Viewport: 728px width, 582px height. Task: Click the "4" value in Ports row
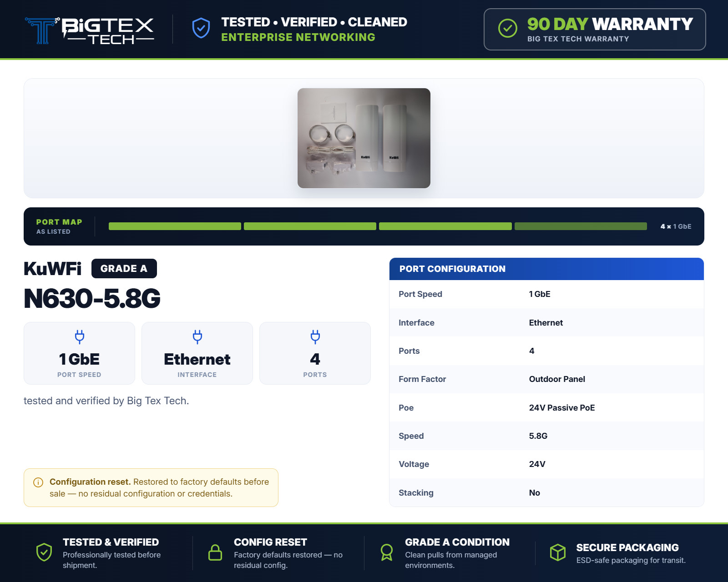(x=532, y=351)
